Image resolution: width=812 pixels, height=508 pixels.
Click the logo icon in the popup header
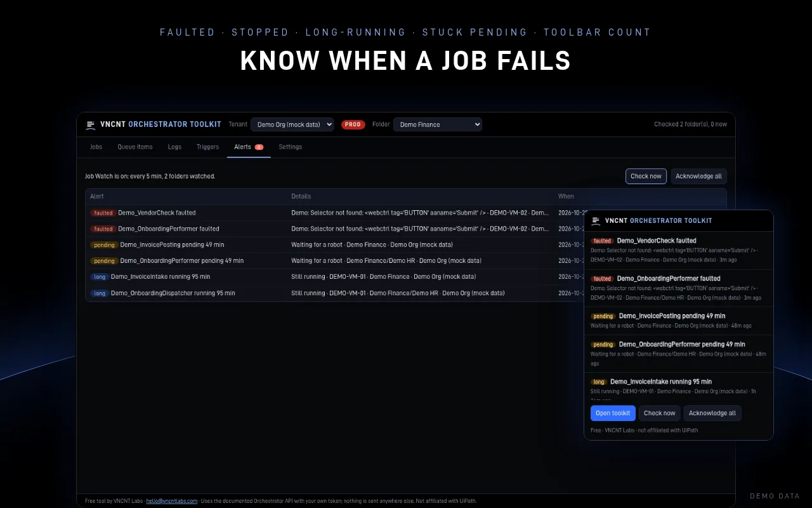[x=596, y=221]
